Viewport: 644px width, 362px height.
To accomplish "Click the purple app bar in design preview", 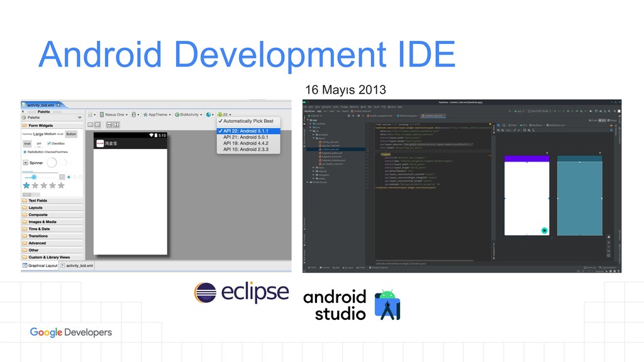I will pyautogui.click(x=526, y=158).
